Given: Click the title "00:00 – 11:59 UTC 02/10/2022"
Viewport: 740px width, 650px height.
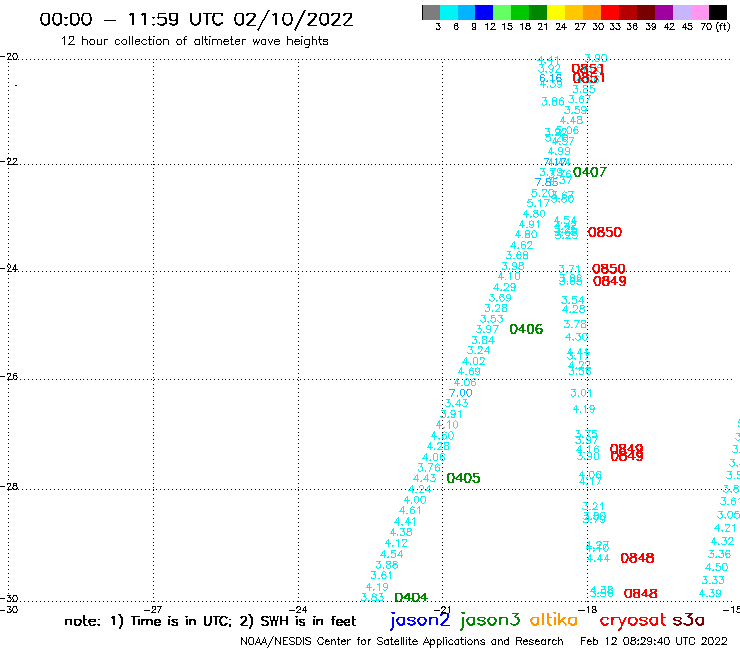Looking at the screenshot, I should tap(196, 19).
